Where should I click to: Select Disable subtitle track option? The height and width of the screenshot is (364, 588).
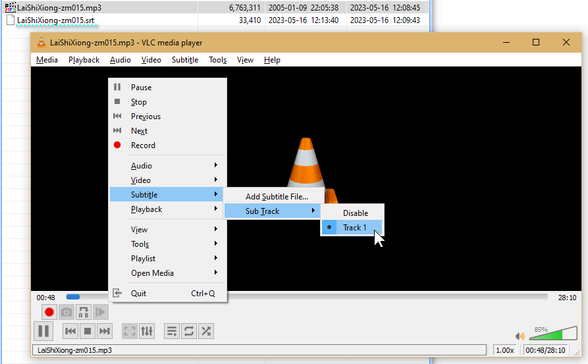coord(352,213)
